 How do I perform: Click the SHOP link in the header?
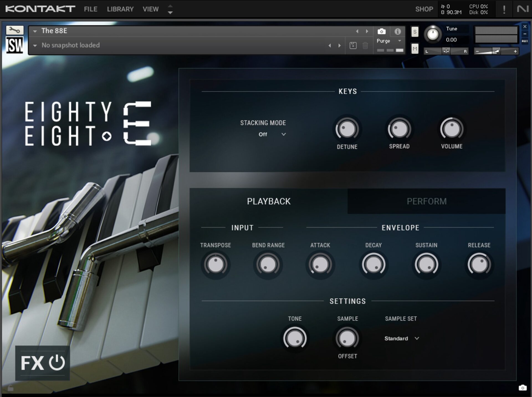click(424, 9)
